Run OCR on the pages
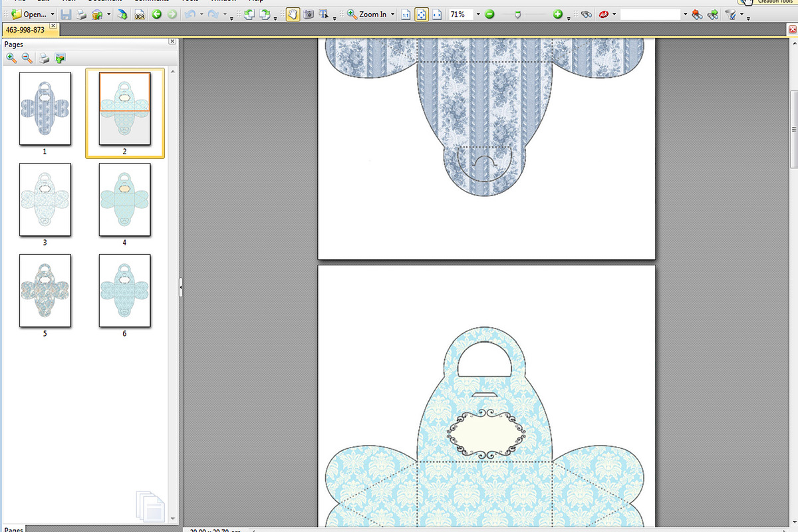This screenshot has width=798, height=532. point(140,14)
